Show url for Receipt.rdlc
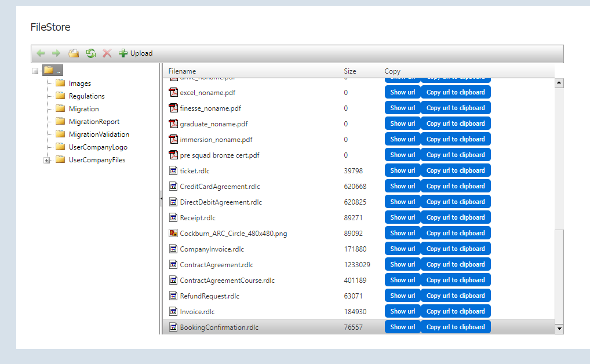 coord(402,217)
